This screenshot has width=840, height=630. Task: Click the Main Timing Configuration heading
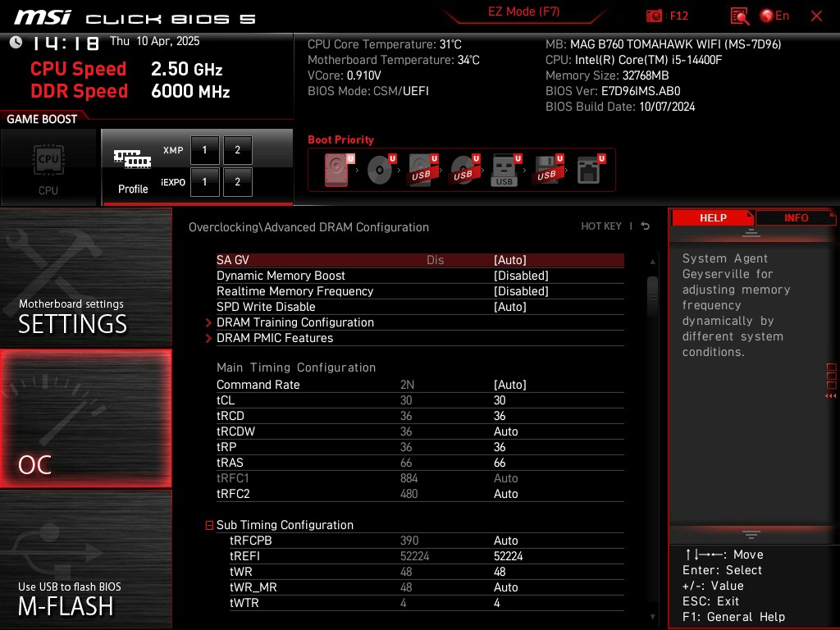[x=295, y=367]
